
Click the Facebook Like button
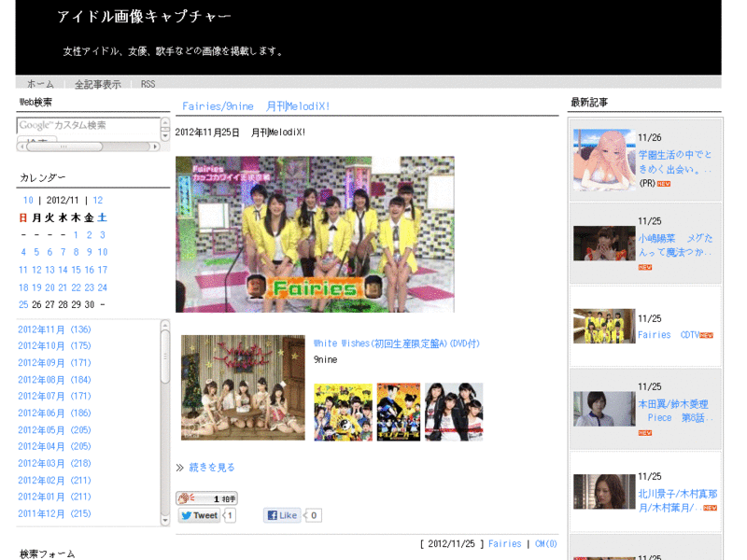click(283, 515)
